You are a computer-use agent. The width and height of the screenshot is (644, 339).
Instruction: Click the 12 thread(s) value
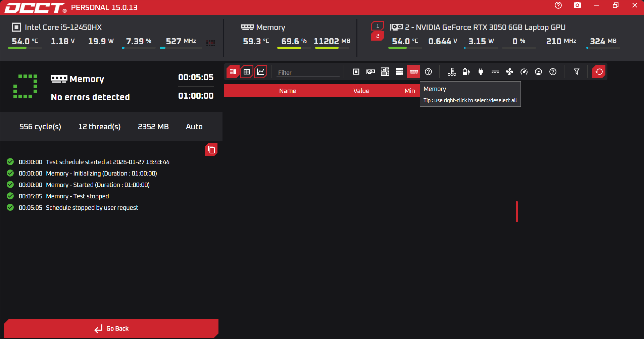point(99,127)
